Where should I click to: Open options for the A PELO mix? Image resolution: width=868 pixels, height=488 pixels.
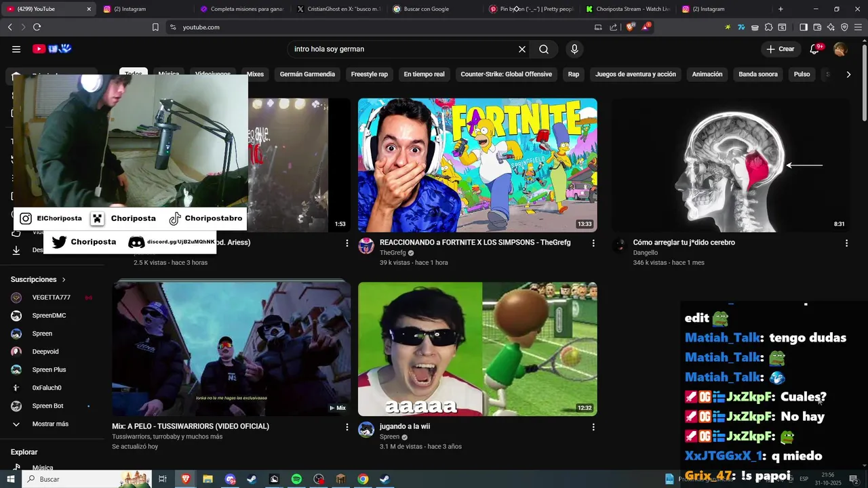click(x=347, y=427)
